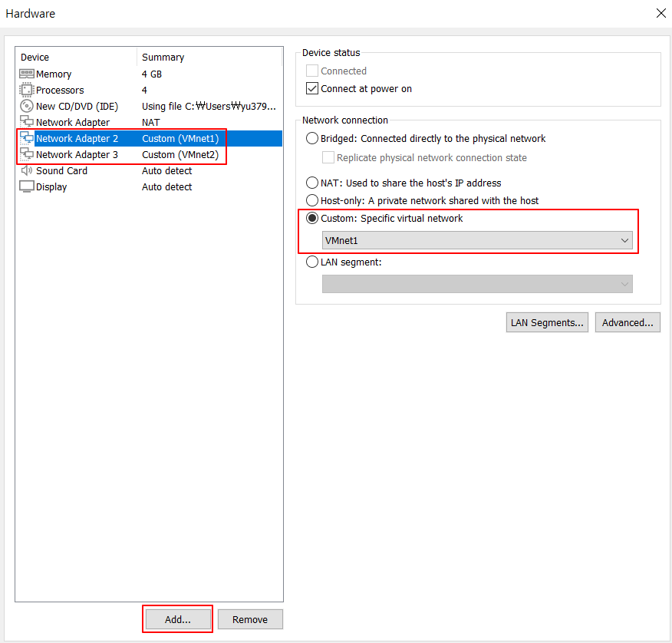Viewport: 672px width, 643px height.
Task: Select Custom: Specific virtual network
Action: 312,218
